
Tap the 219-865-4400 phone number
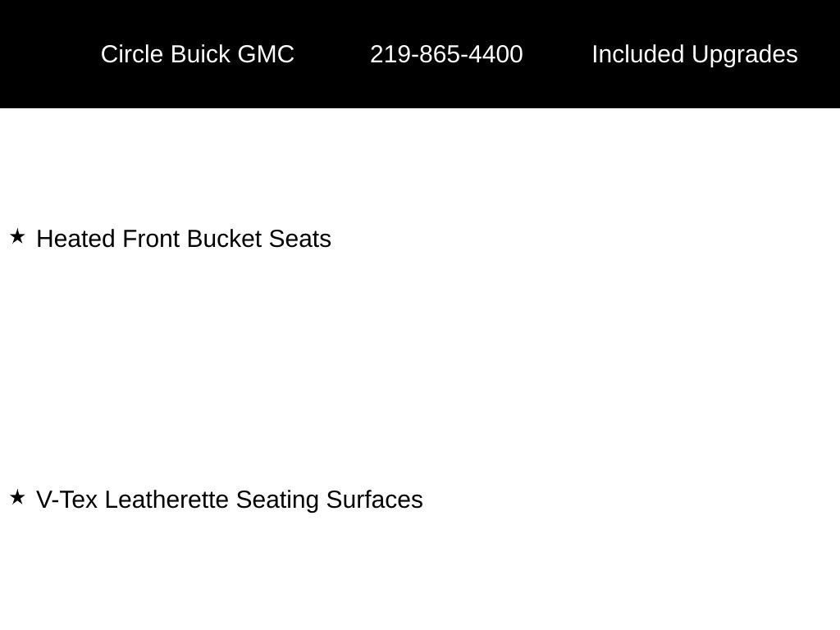[x=446, y=54]
